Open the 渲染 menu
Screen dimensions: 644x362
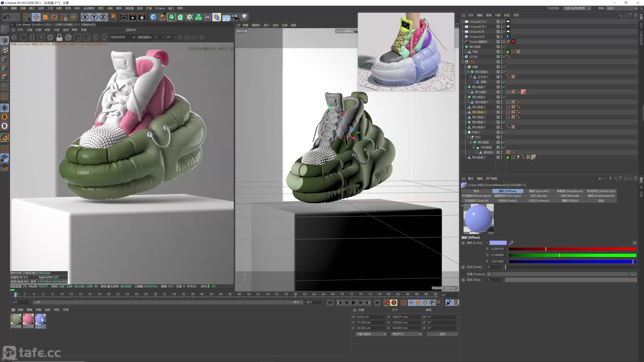click(x=140, y=8)
